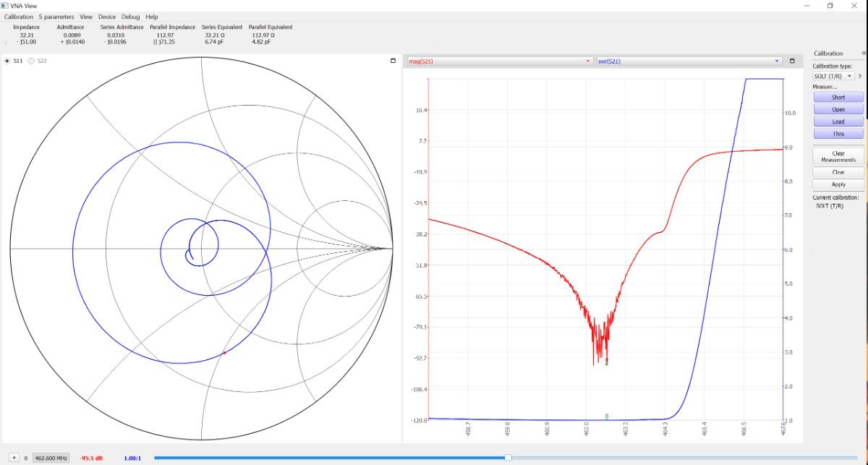Screen dimensions: 868x465
Task: Maximize the Smith chart pane
Action: [x=393, y=61]
